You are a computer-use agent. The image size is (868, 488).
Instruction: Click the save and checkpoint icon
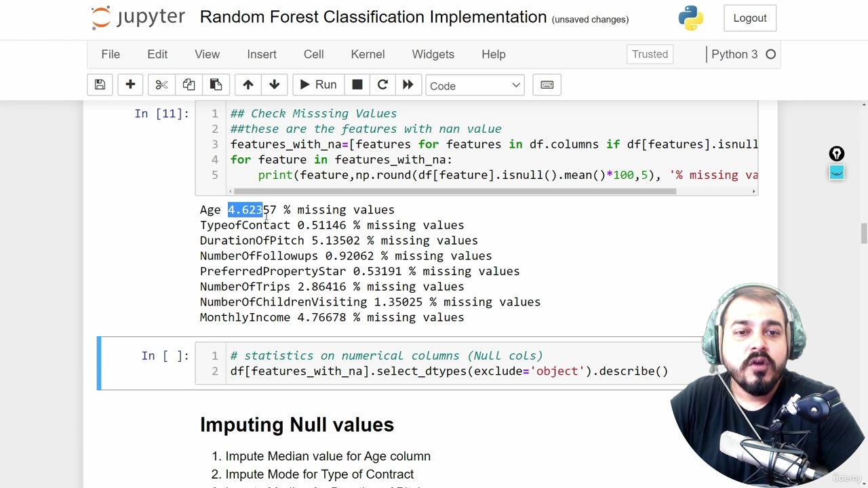coord(100,85)
